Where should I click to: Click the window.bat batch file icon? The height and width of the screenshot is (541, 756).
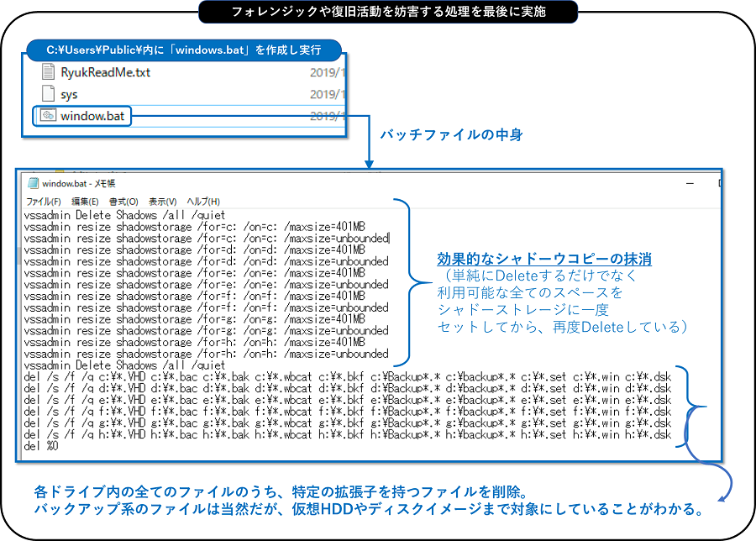point(47,116)
